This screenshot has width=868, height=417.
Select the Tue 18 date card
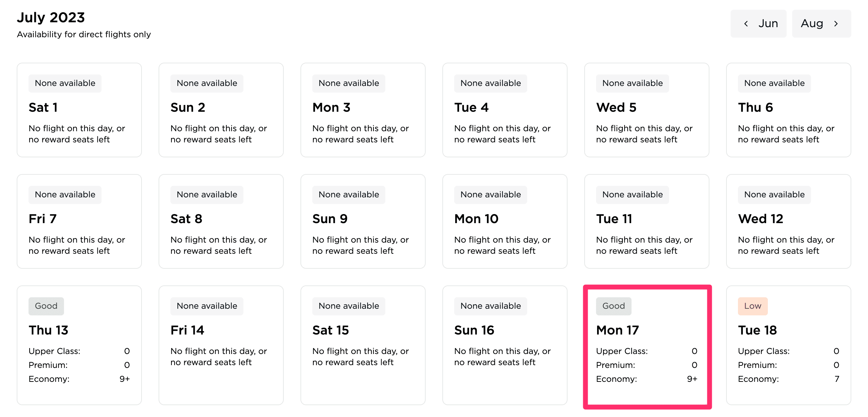click(788, 345)
